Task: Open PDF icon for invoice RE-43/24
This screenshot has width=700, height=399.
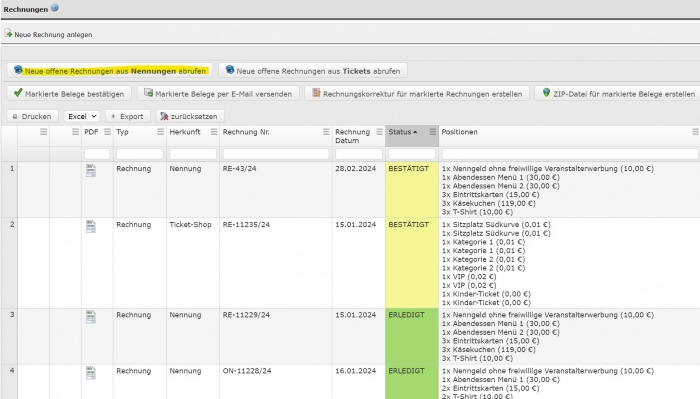Action: coord(91,170)
